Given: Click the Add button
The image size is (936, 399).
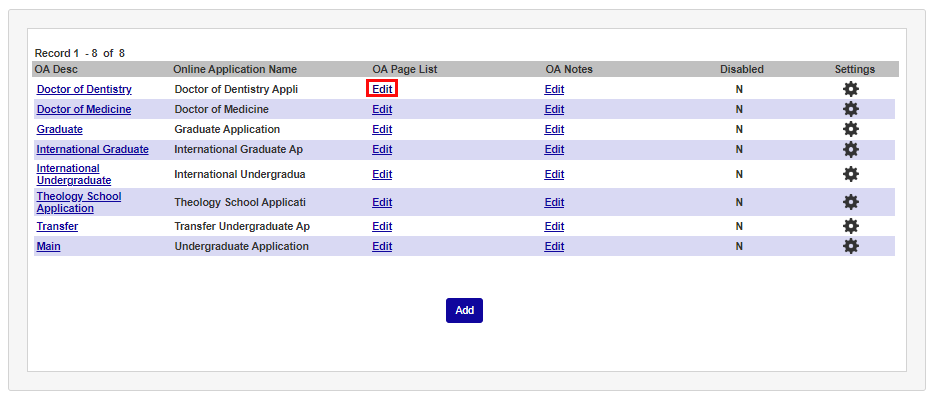Looking at the screenshot, I should [x=464, y=311].
